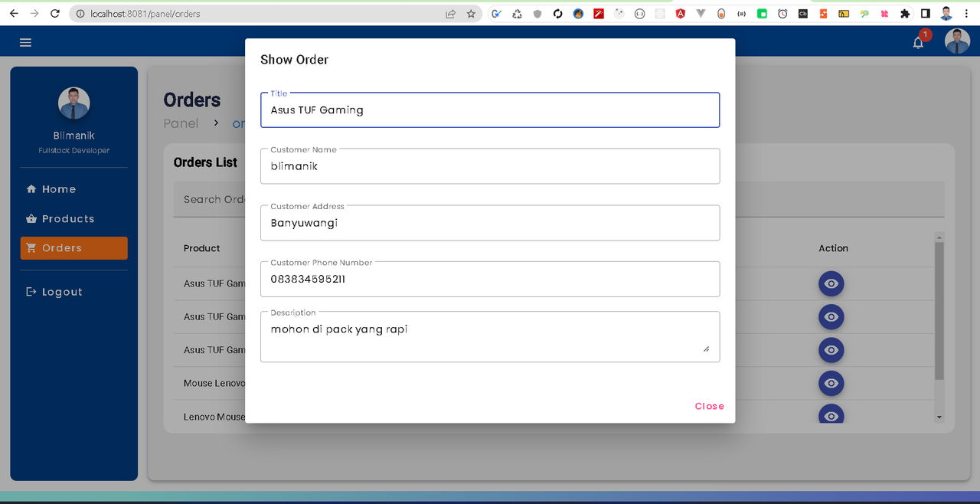
Task: Click the Customer Name field
Action: click(490, 166)
